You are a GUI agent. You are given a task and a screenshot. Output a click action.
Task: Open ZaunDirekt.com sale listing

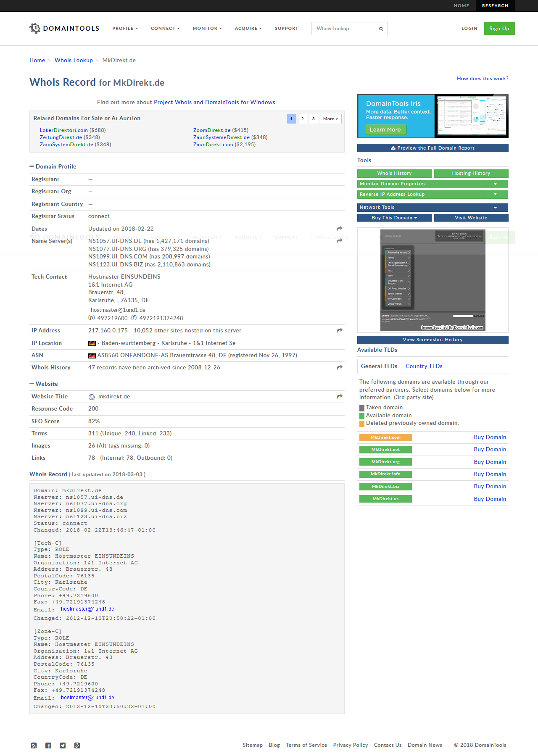pyautogui.click(x=213, y=145)
